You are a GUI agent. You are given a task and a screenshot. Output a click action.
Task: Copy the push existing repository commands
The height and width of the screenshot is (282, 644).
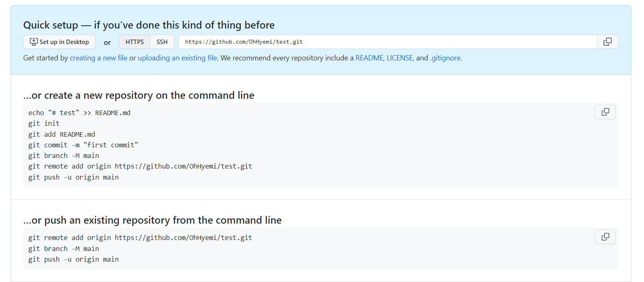click(605, 237)
